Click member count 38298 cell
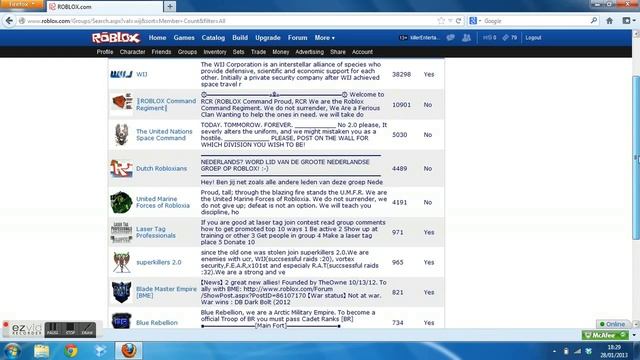 click(401, 74)
